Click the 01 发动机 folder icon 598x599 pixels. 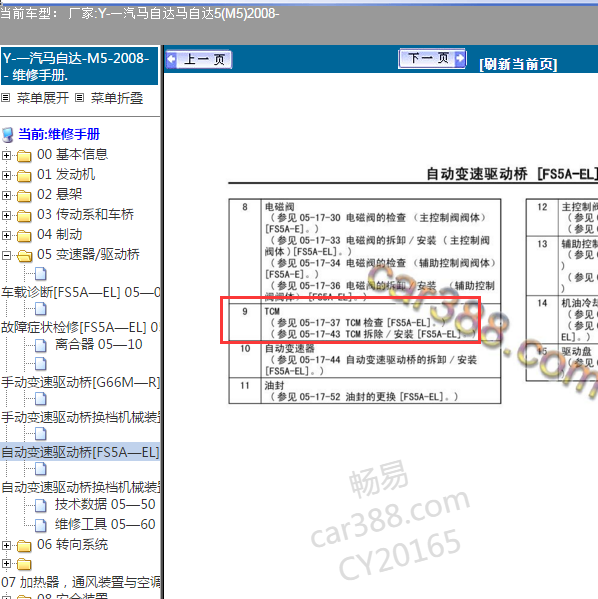point(24,176)
